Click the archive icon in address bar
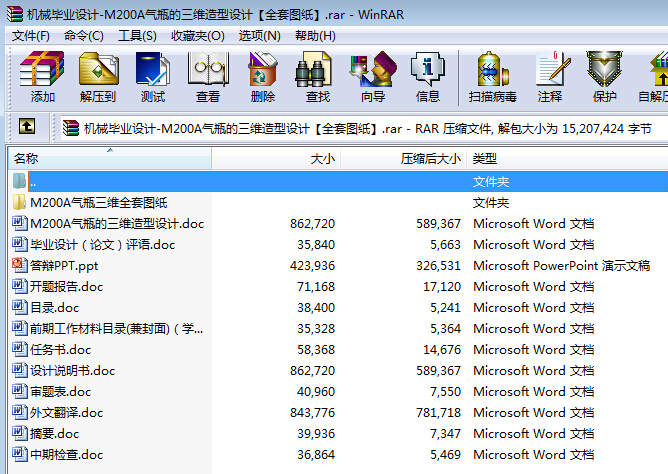This screenshot has height=474, width=668. 71,128
